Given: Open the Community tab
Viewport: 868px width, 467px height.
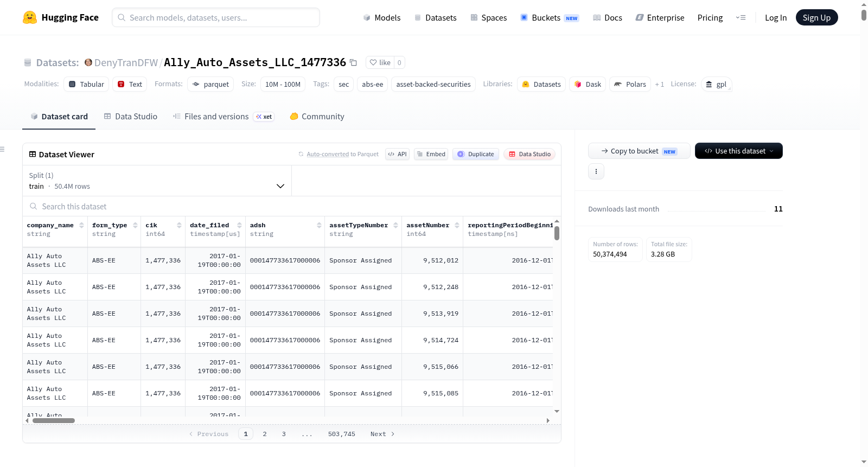Looking at the screenshot, I should click(317, 116).
